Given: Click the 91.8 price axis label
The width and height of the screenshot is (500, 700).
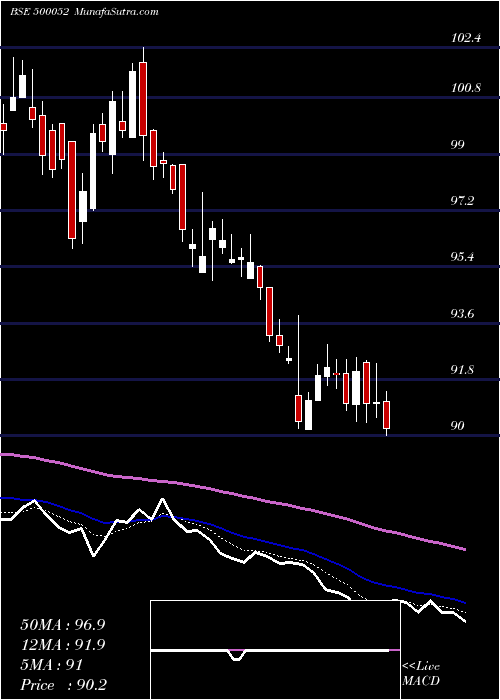Looking at the screenshot, I should point(463,370).
